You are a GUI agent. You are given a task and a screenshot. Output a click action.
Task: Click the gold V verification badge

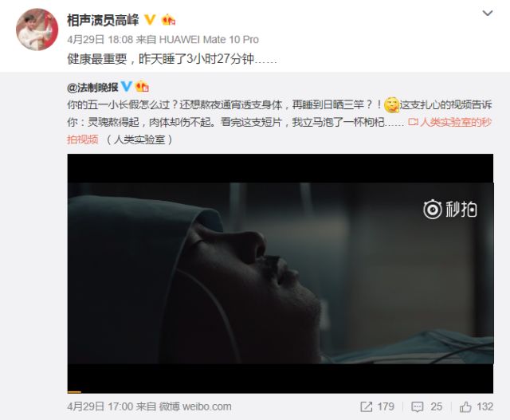tap(150, 20)
